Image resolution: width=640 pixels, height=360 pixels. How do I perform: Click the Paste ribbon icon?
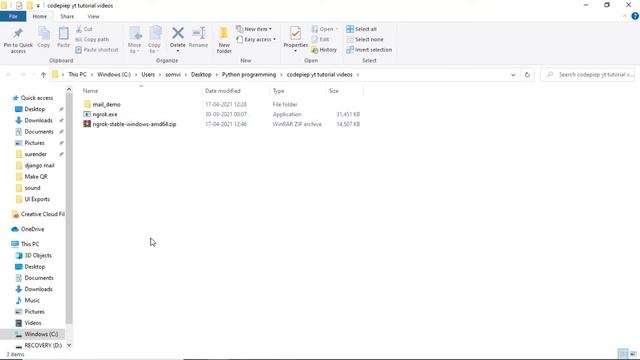(x=63, y=33)
